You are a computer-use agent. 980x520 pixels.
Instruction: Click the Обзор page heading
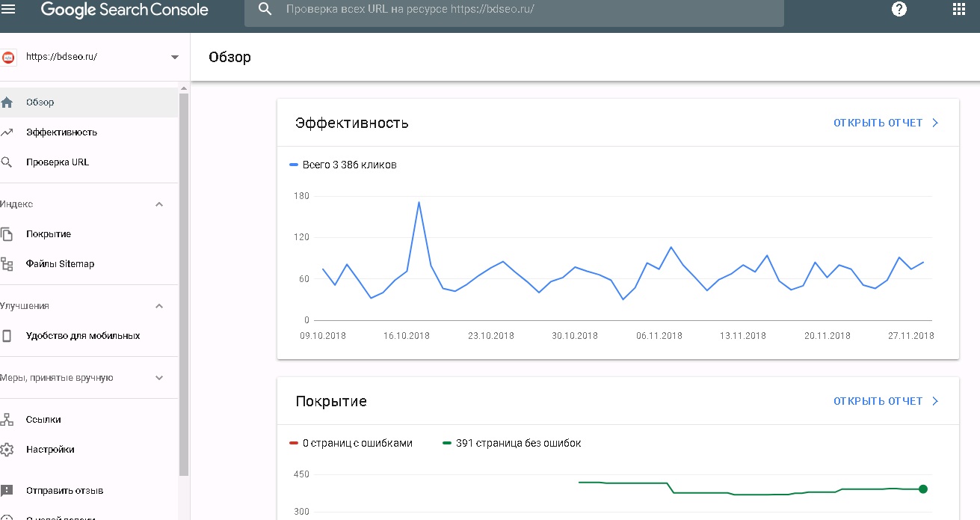pyautogui.click(x=229, y=58)
